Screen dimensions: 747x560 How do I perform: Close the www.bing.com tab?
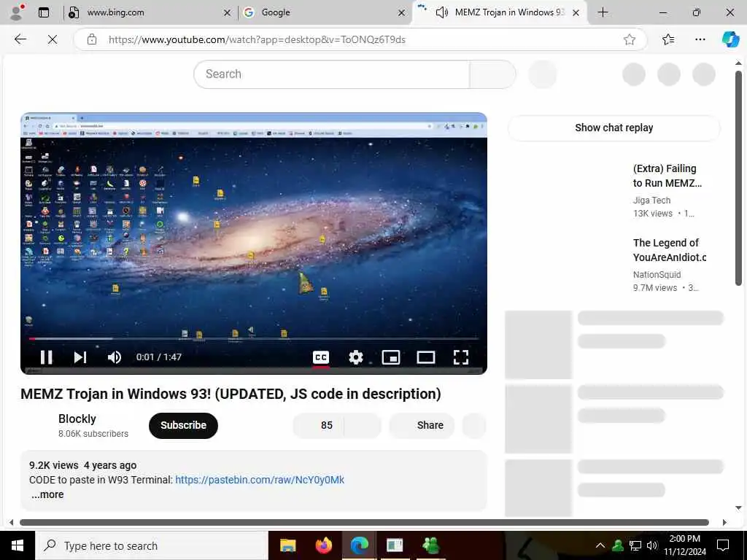(x=228, y=13)
